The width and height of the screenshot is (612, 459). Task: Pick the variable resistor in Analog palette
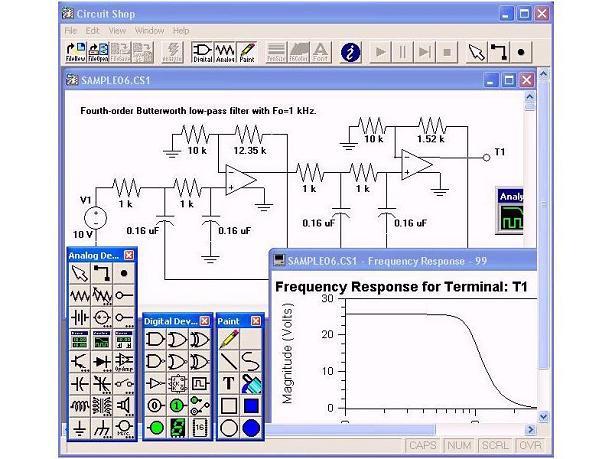[x=102, y=296]
